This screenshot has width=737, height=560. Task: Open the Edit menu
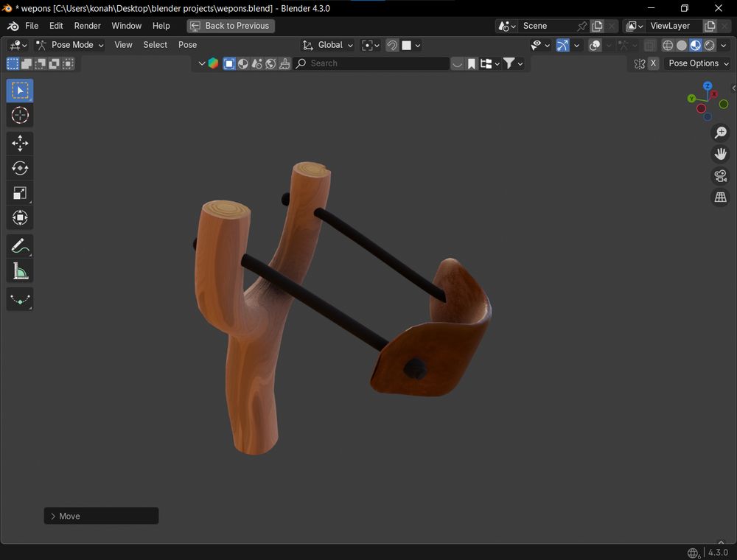(56, 26)
